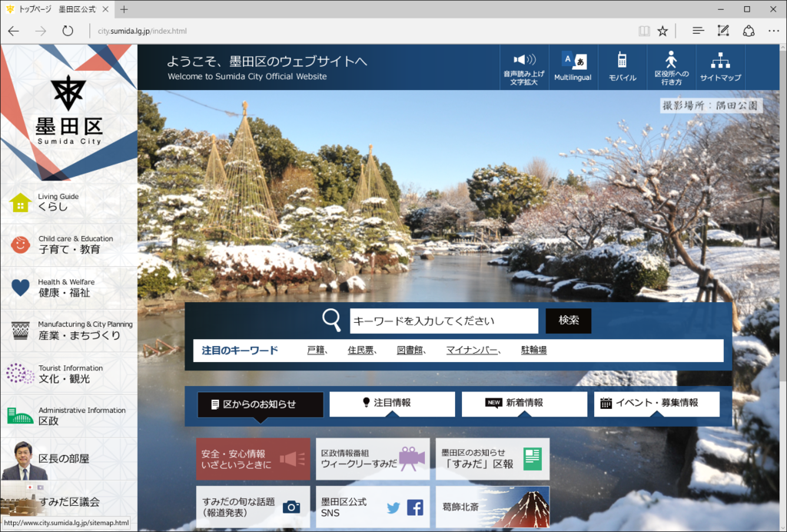Switch to 区からのお知らせ tab
Image resolution: width=787 pixels, height=532 pixels.
coord(260,404)
